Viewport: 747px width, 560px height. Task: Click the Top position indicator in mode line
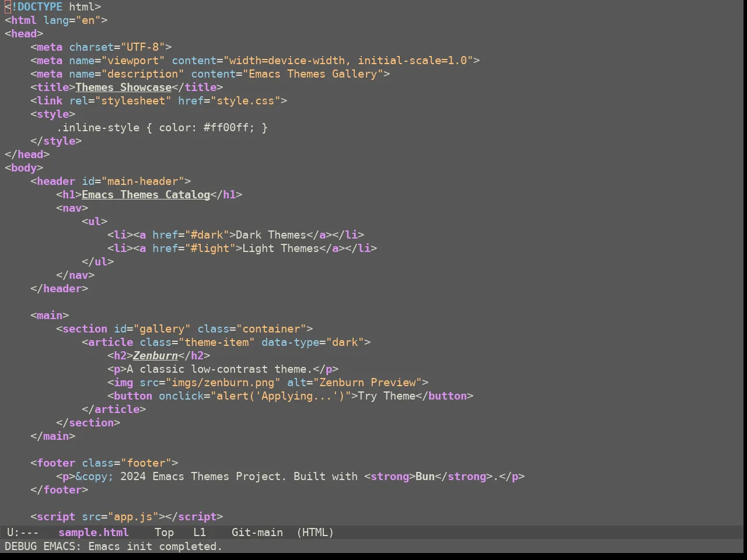click(164, 533)
